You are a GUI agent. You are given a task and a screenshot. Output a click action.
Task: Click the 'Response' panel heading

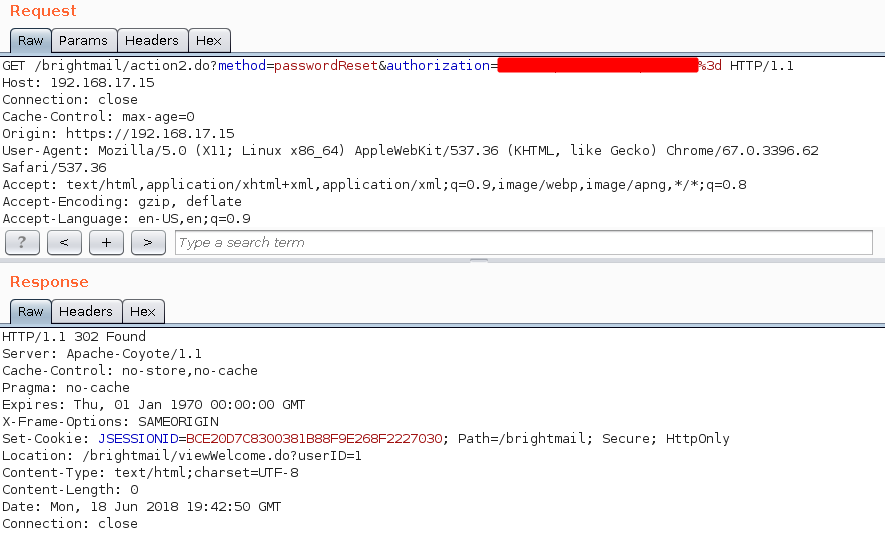[x=49, y=282]
